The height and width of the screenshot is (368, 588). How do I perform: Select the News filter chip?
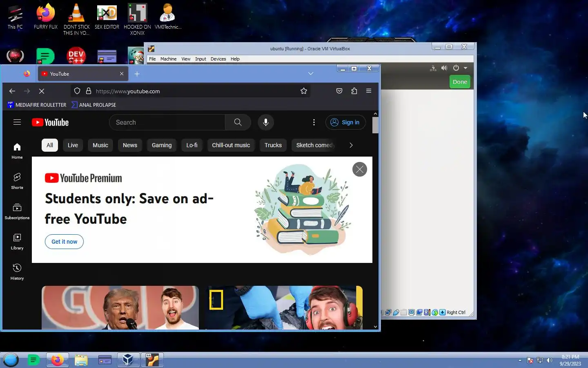point(130,145)
